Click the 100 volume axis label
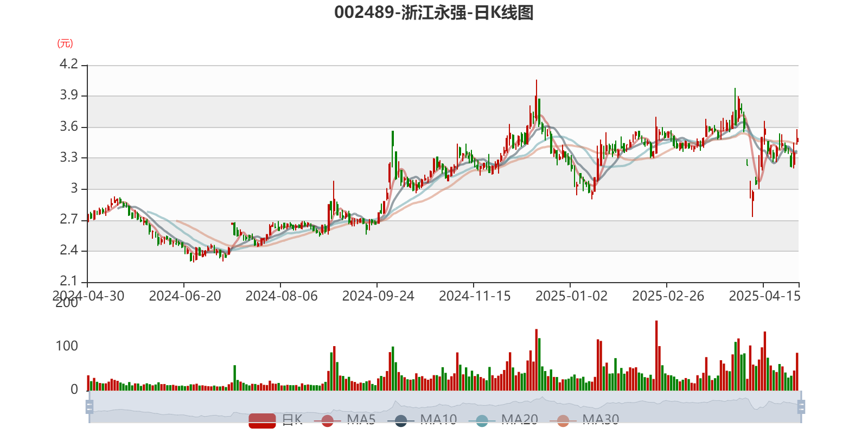The width and height of the screenshot is (868, 434). click(67, 346)
